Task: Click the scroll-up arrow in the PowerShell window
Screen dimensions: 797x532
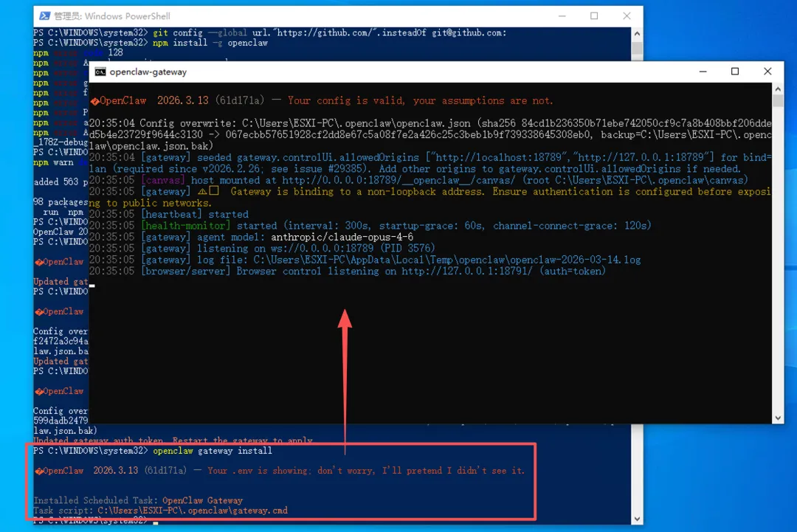Action: (x=637, y=33)
